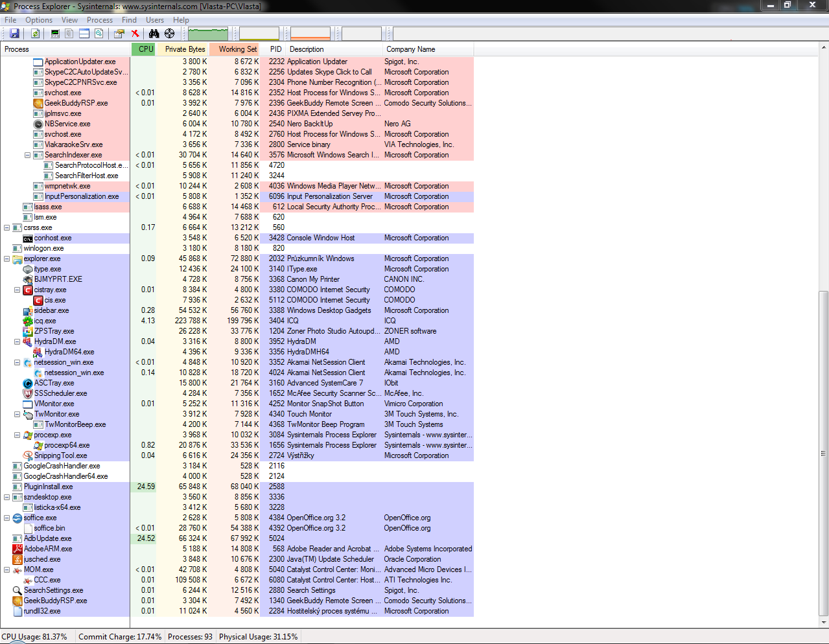Sort by the CPU column header
Viewport: 829px width, 644px height.
[x=146, y=49]
